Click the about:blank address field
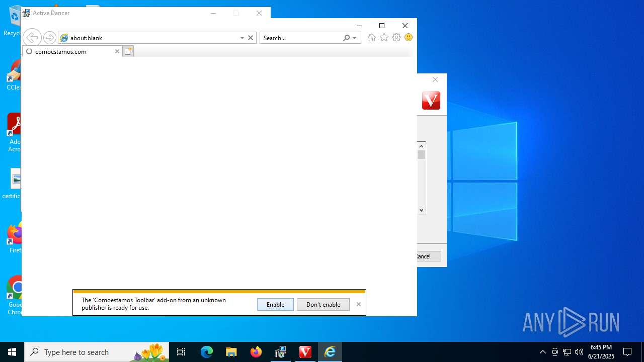 click(x=153, y=38)
